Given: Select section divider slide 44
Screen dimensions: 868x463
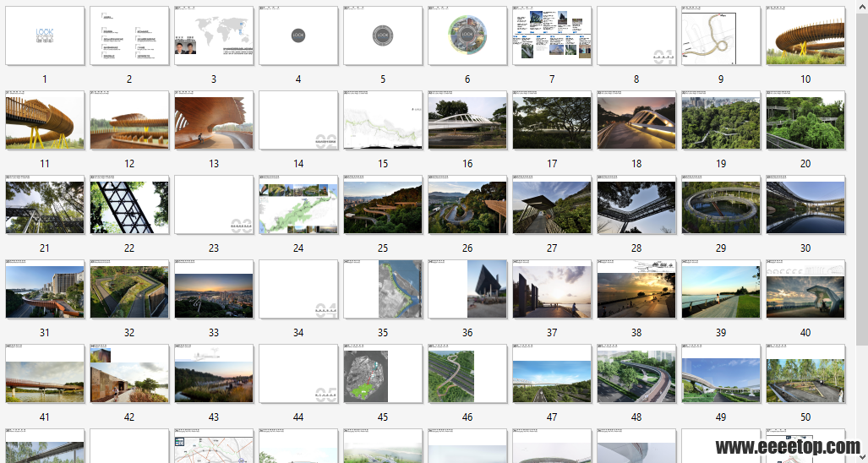Looking at the screenshot, I should (x=298, y=374).
